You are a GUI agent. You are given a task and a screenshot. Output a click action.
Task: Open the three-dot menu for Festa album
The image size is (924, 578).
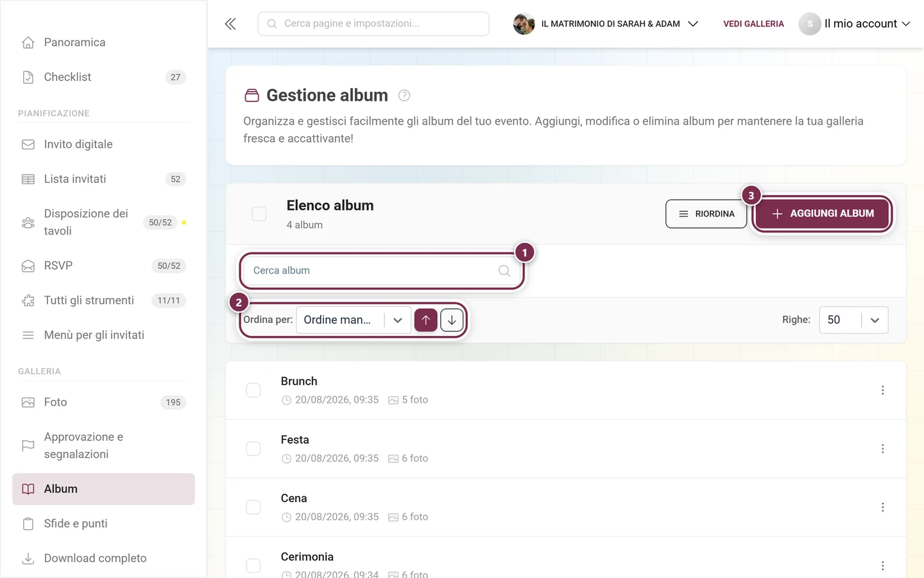coord(883,449)
